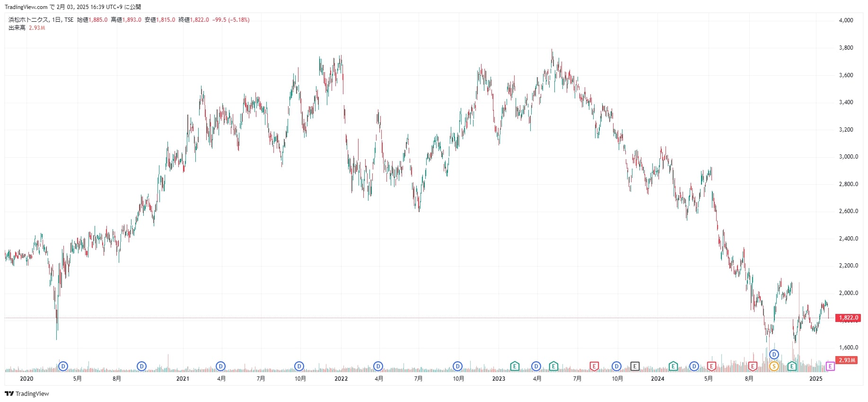
Task: Open the green earnings E marker before 2025
Action: coord(792,366)
